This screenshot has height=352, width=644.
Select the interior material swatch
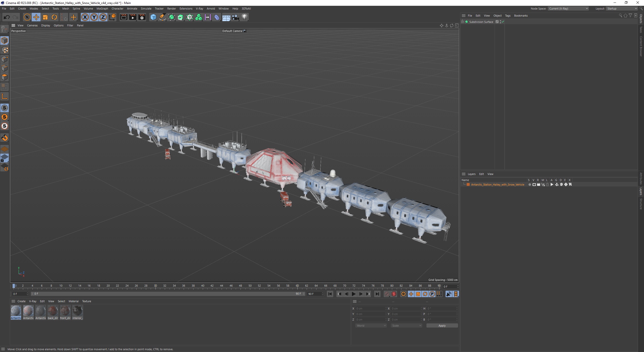click(x=77, y=312)
